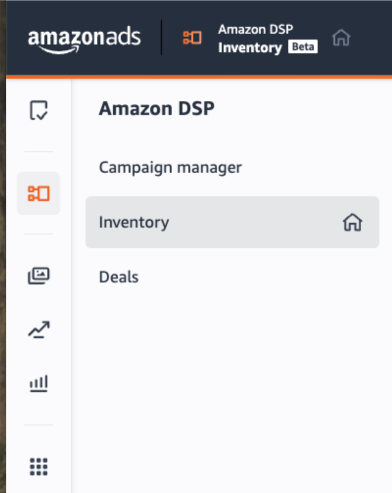Go to Deals menu item
392x493 pixels.
[119, 277]
